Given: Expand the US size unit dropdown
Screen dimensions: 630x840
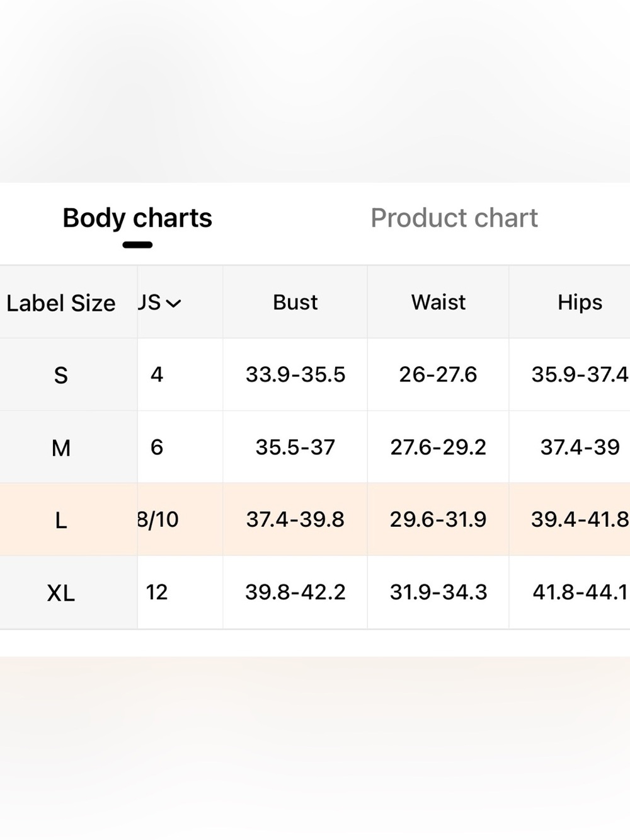Looking at the screenshot, I should point(159,302).
